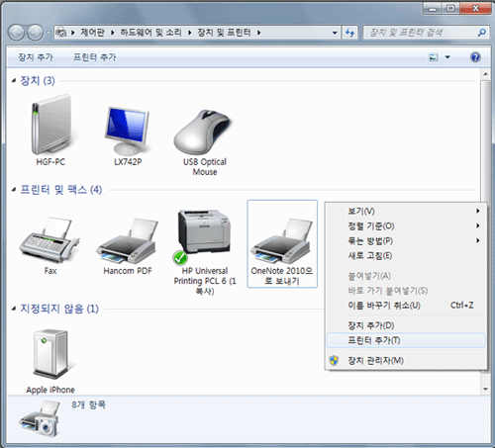Click the refresh arrows button beside address bar
Screen dimensions: 495x448
pos(350,33)
